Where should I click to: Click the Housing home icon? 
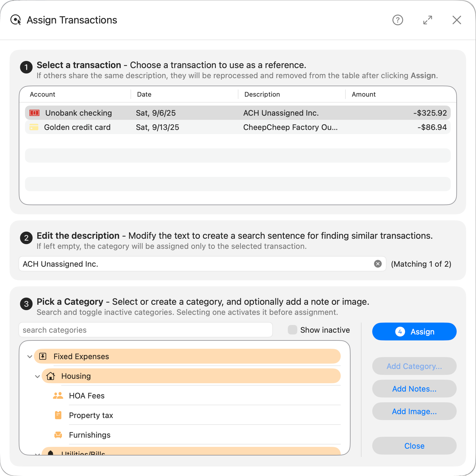tap(51, 376)
